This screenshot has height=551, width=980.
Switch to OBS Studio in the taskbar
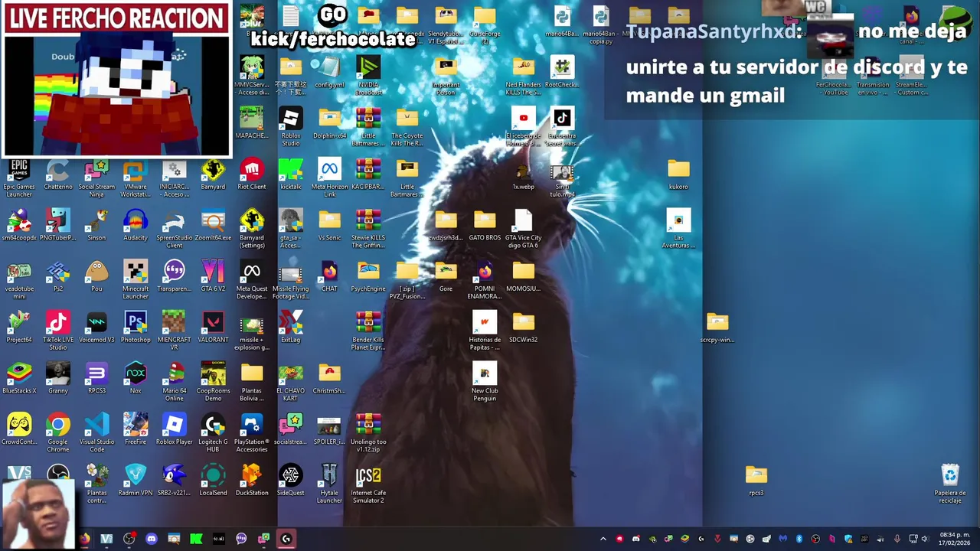click(x=129, y=539)
